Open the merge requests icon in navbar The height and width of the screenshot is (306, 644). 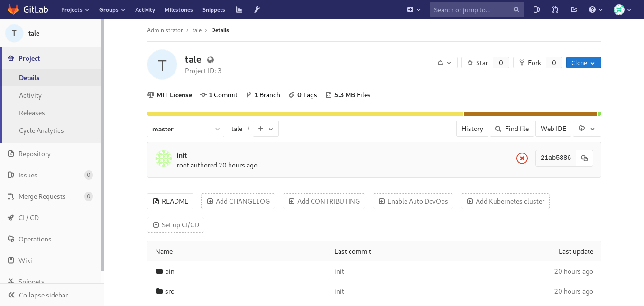tap(555, 9)
